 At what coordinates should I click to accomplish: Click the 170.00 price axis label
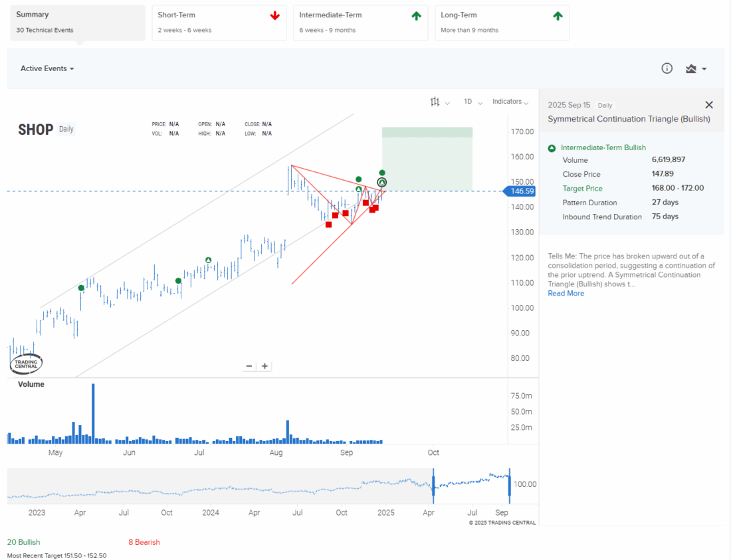pyautogui.click(x=522, y=132)
